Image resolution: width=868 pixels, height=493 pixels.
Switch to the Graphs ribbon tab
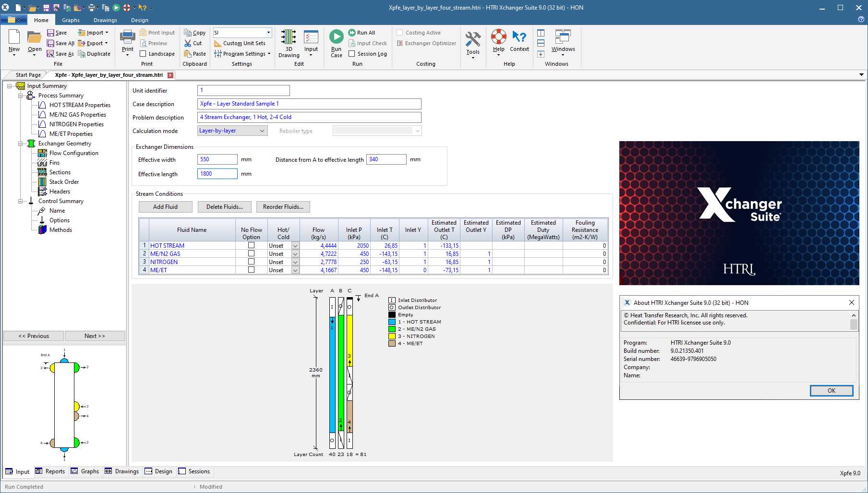pyautogui.click(x=71, y=20)
